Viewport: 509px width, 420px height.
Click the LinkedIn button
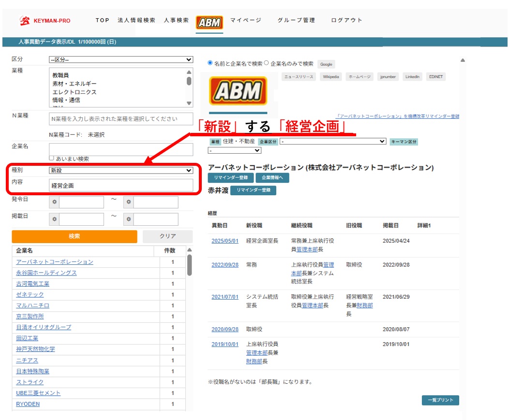coord(412,77)
